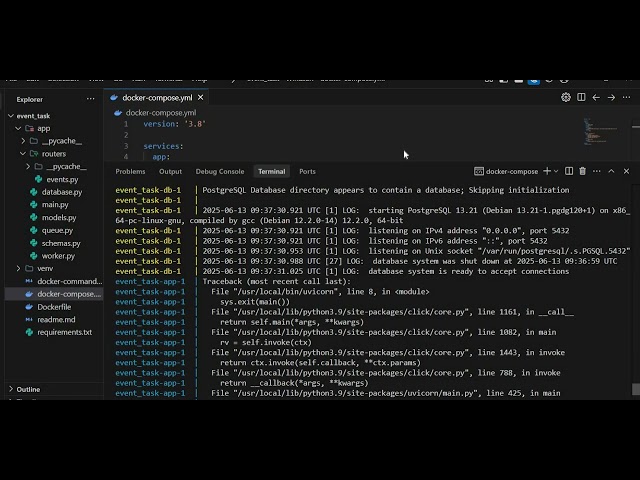Click the Explorer panel title
This screenshot has height=480, width=640.
pyautogui.click(x=29, y=99)
